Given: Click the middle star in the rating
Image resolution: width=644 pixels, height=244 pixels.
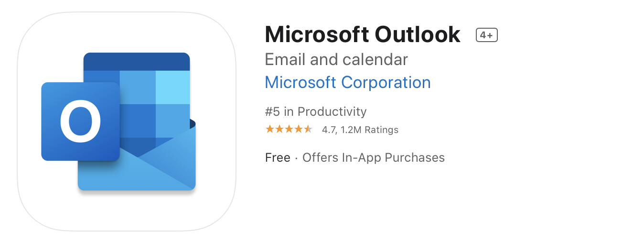Looking at the screenshot, I should pos(289,129).
